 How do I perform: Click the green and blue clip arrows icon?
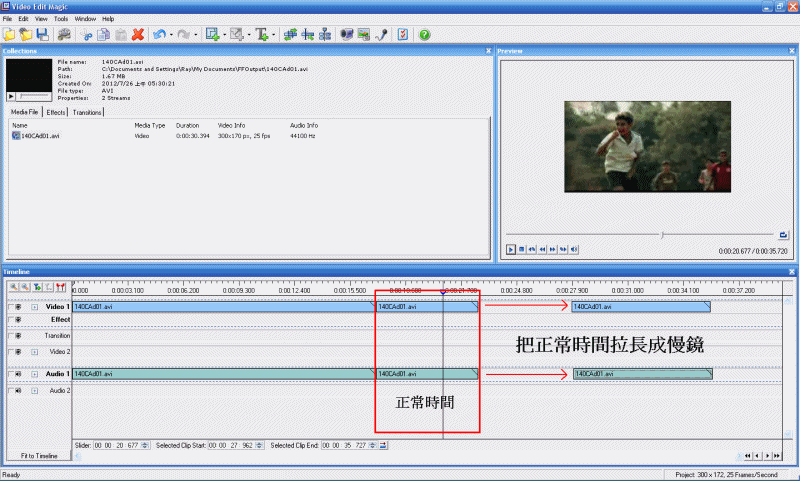290,35
